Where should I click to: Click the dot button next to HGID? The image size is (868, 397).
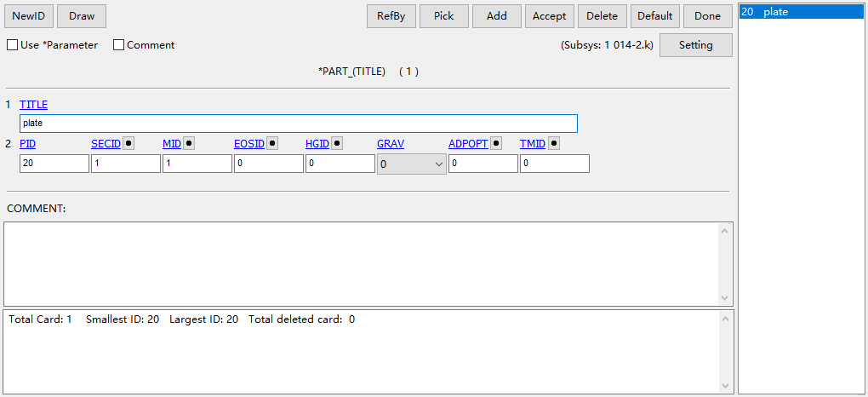(336, 143)
